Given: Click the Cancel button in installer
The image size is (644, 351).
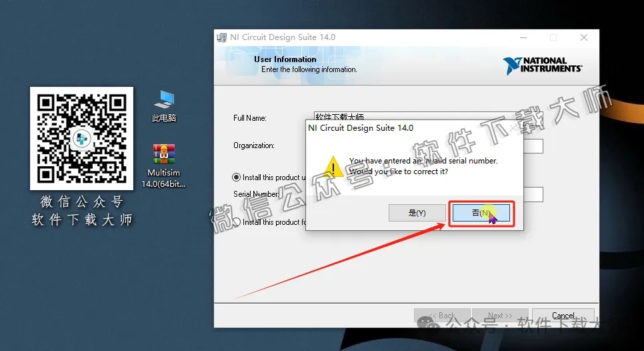Looking at the screenshot, I should 563,316.
